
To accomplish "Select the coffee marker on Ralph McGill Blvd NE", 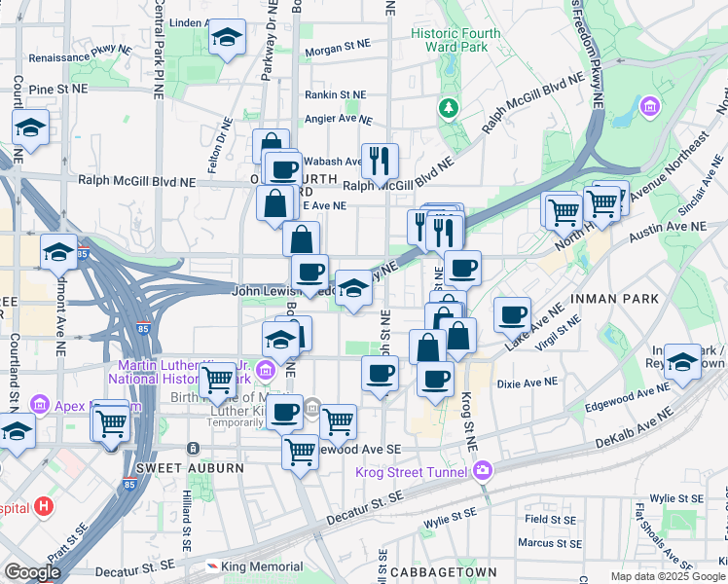I will tap(284, 171).
